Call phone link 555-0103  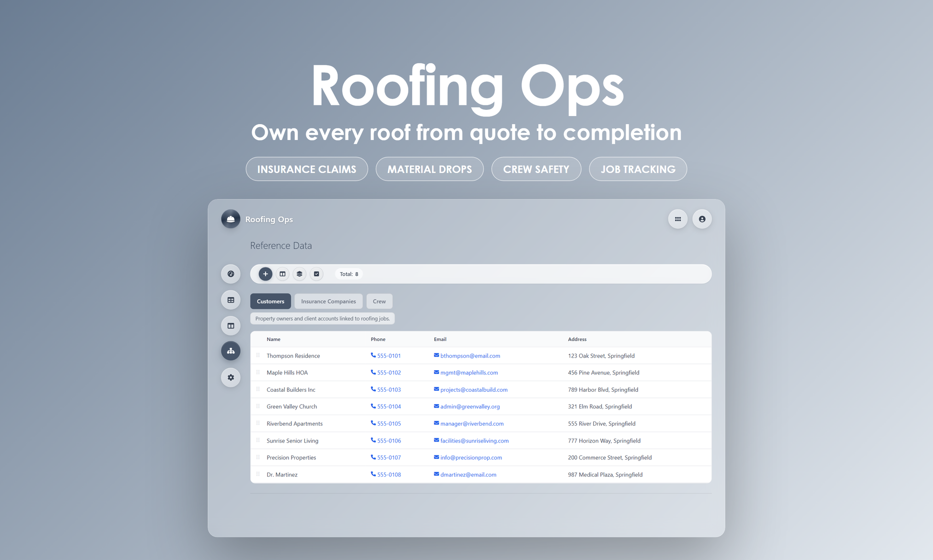pyautogui.click(x=389, y=390)
